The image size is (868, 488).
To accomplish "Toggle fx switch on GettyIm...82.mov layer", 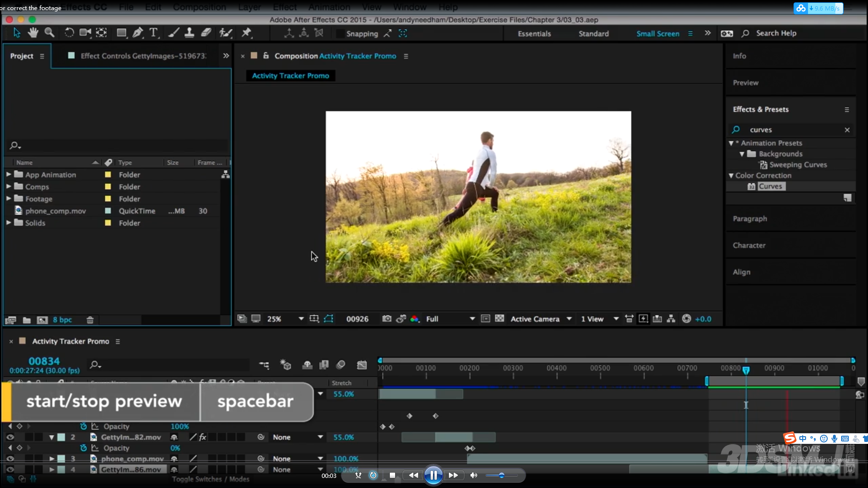I will pyautogui.click(x=203, y=437).
